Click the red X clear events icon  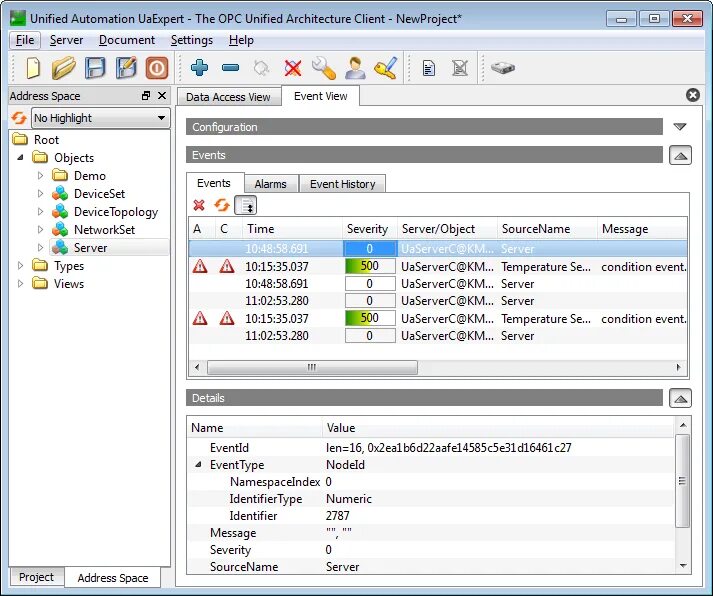point(199,205)
